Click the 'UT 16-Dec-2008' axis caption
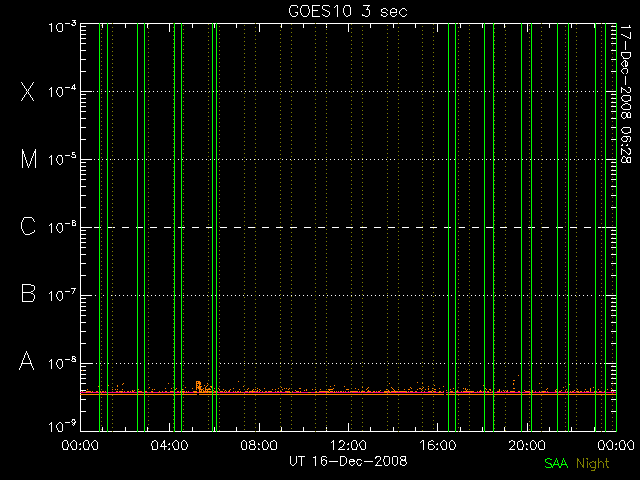Viewport: 640px width, 480px height. [348, 461]
